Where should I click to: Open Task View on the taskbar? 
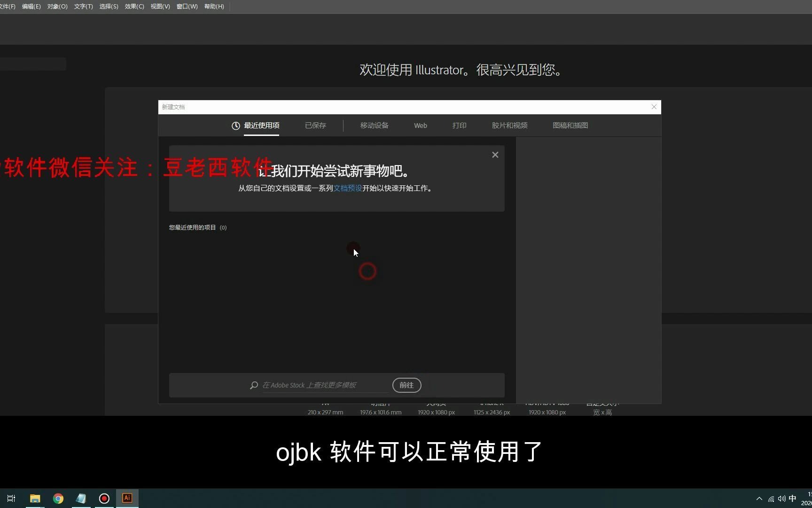pos(11,499)
